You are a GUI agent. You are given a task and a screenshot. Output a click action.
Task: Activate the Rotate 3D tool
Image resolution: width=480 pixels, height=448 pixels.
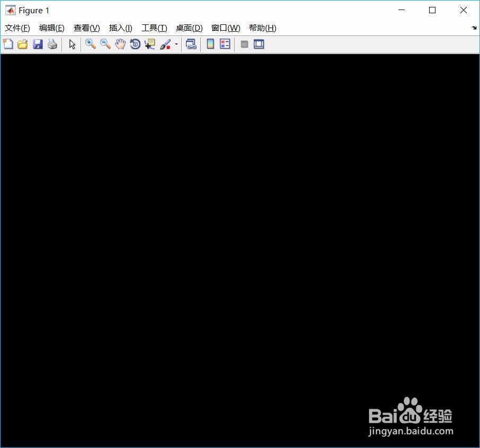tap(135, 44)
